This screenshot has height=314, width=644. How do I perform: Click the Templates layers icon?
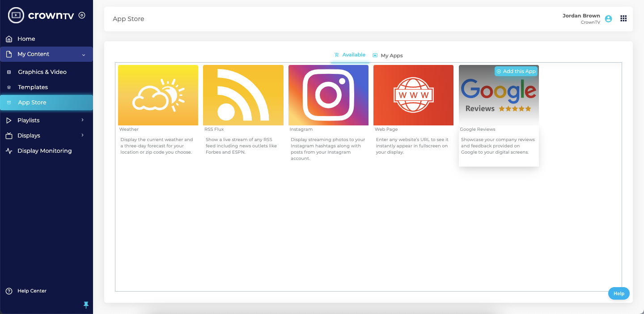click(x=9, y=87)
